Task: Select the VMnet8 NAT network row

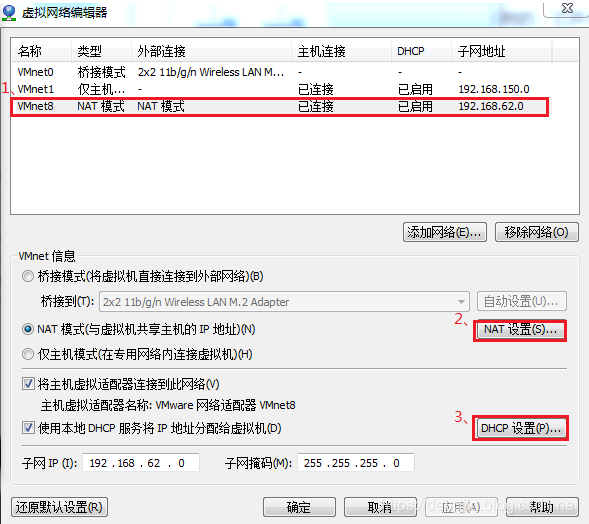Action: [x=280, y=106]
